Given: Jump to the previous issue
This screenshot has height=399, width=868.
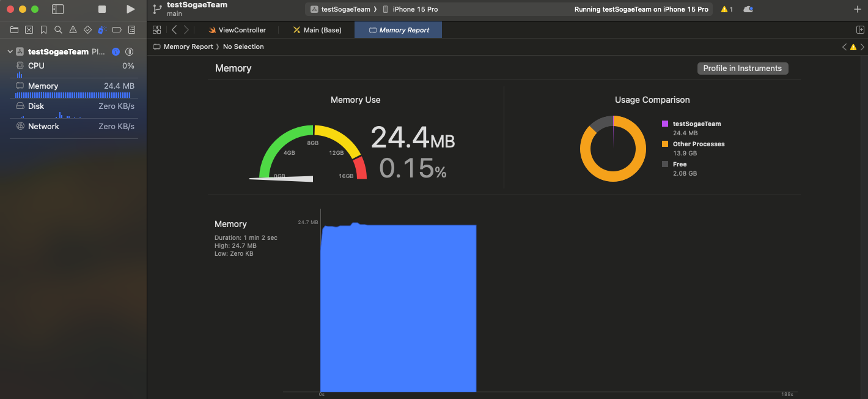Looking at the screenshot, I should coord(844,47).
